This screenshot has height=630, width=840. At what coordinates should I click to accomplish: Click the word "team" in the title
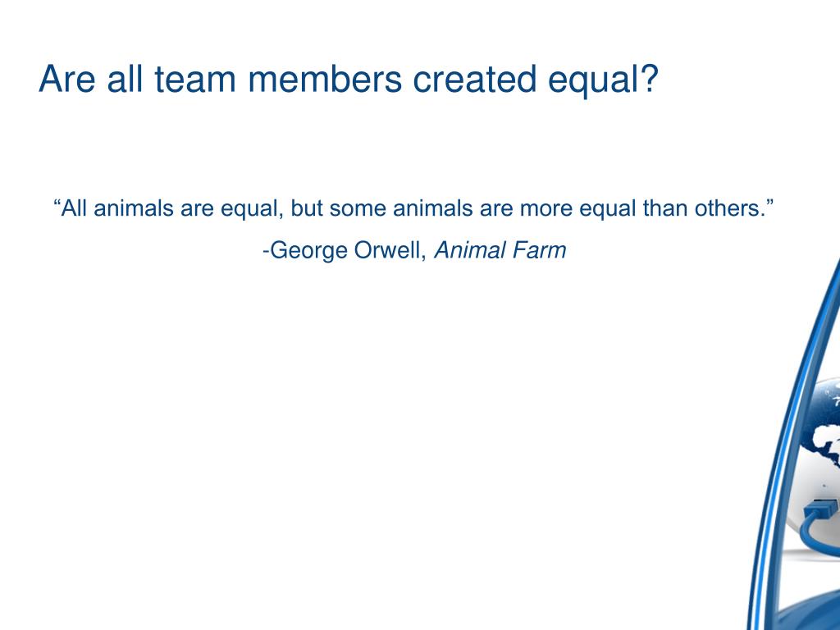click(195, 80)
